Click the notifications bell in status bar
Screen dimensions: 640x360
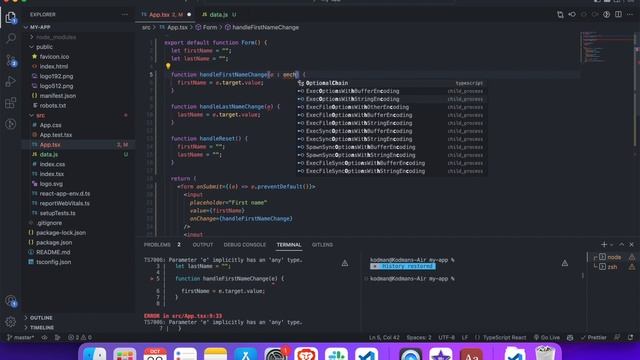631,338
